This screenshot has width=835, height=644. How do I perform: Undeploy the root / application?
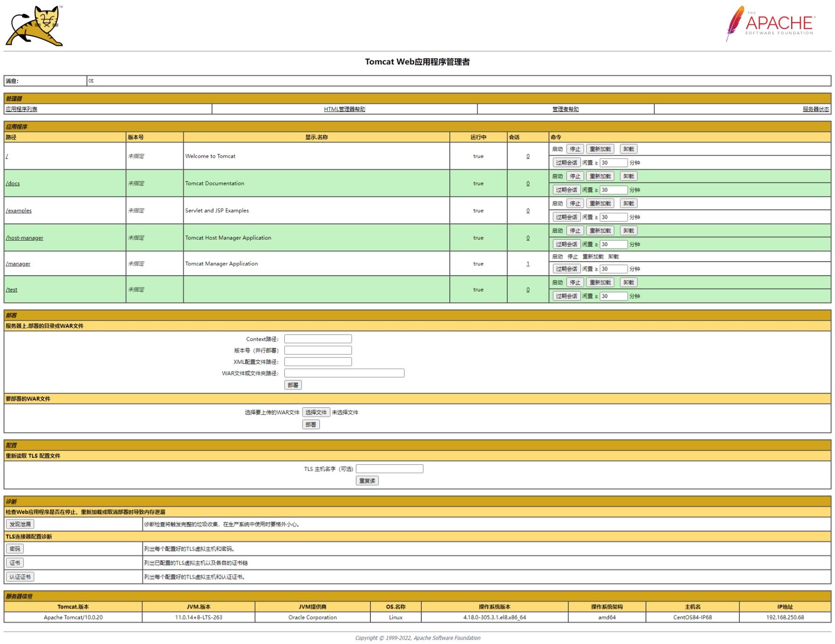[629, 149]
